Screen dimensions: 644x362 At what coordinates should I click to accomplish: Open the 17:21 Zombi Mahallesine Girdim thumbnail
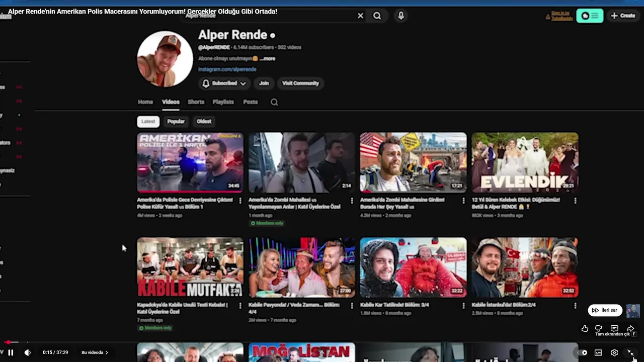(x=413, y=162)
